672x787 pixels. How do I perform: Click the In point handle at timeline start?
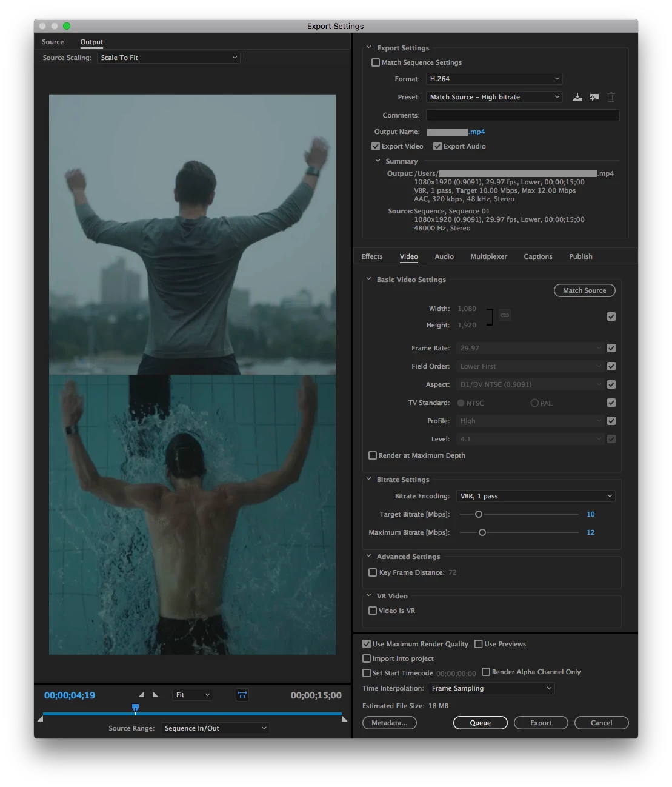(41, 718)
